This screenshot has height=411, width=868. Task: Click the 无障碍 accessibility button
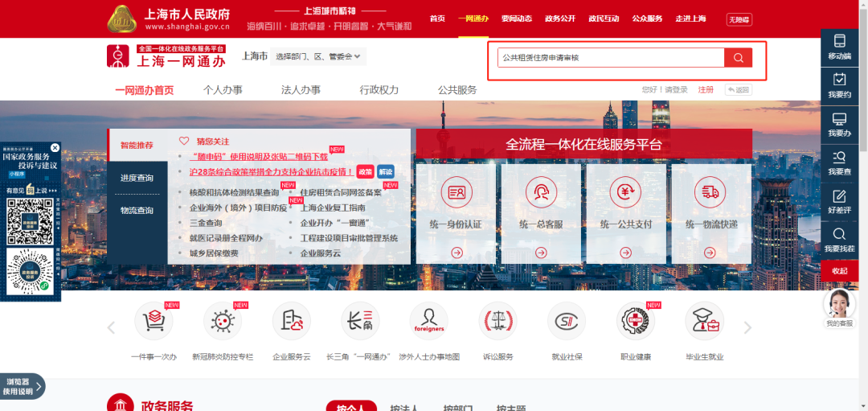(739, 19)
